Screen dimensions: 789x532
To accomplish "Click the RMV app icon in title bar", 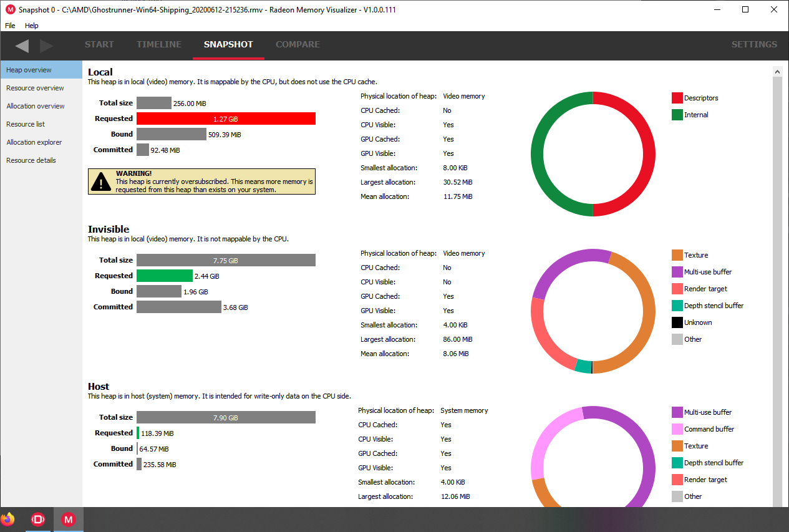I will (11, 9).
